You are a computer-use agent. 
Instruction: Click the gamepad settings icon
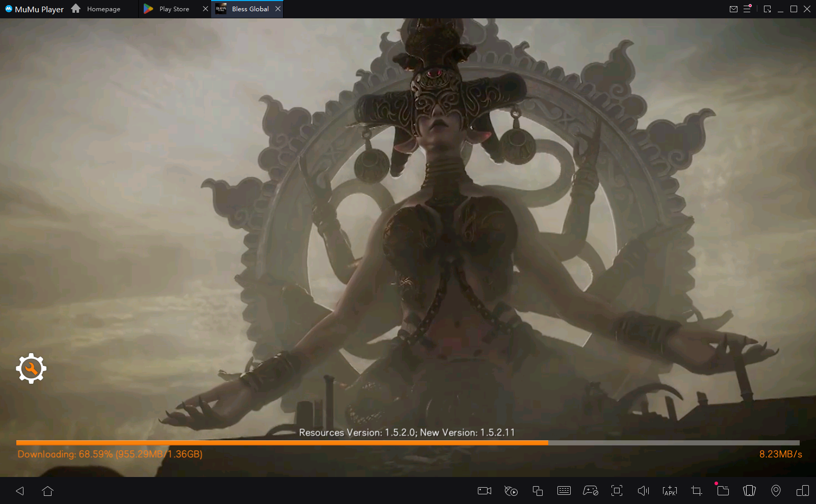tap(591, 491)
